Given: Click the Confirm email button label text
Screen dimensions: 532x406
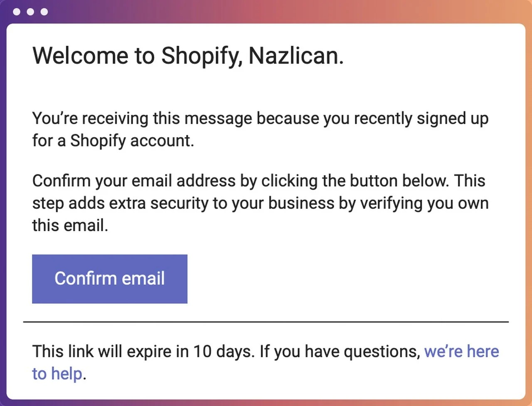Looking at the screenshot, I should (x=109, y=279).
